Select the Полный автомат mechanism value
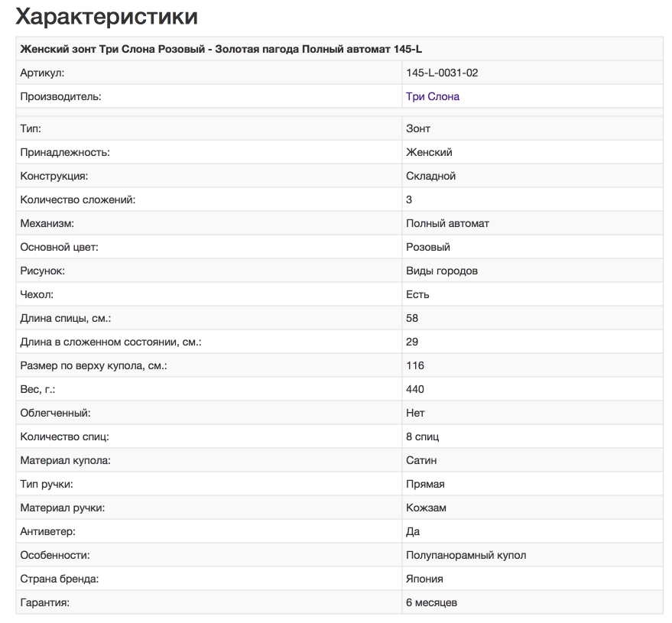 [447, 224]
